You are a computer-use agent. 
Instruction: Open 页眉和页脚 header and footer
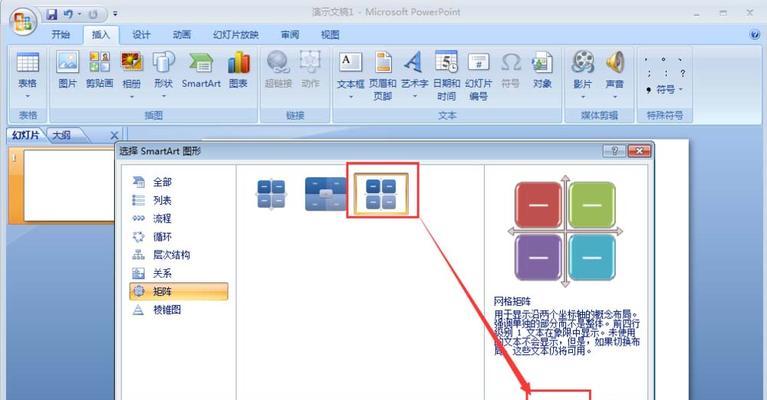coord(383,76)
